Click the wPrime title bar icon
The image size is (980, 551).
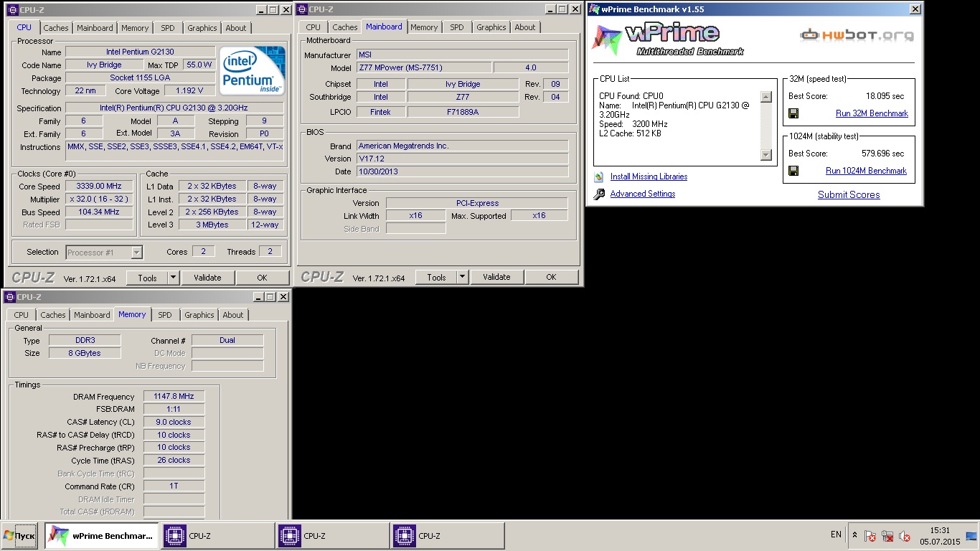pos(594,9)
